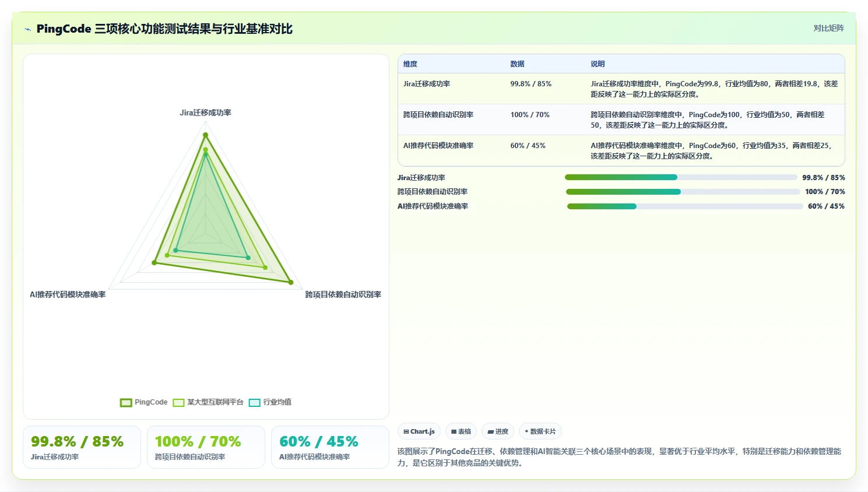
Task: Click PingCode data point on 跨项目依赖 axis
Action: click(x=291, y=283)
